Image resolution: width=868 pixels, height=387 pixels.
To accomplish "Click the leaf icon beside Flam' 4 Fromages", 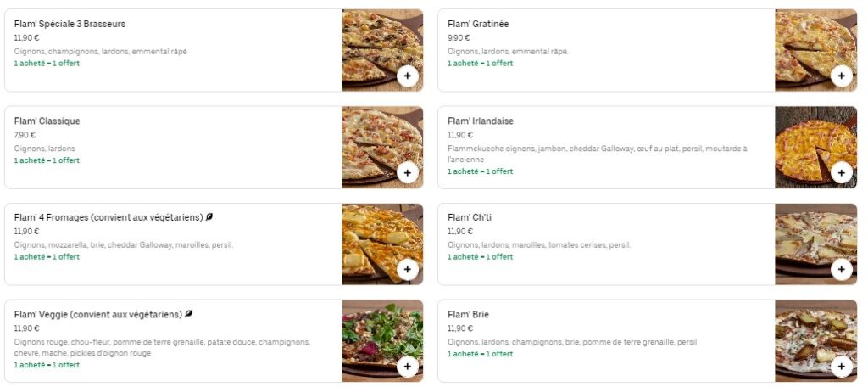I will pyautogui.click(x=209, y=217).
